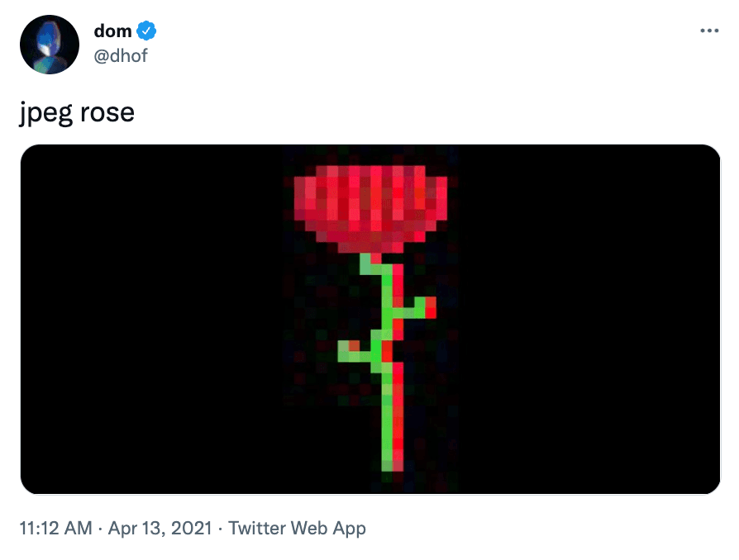Click the Apr 13, 2021 date

coord(160,529)
